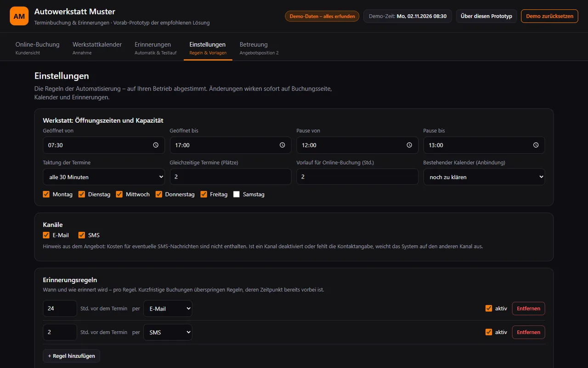
Task: Add a rule with Regel hinzufügen
Action: (71, 356)
